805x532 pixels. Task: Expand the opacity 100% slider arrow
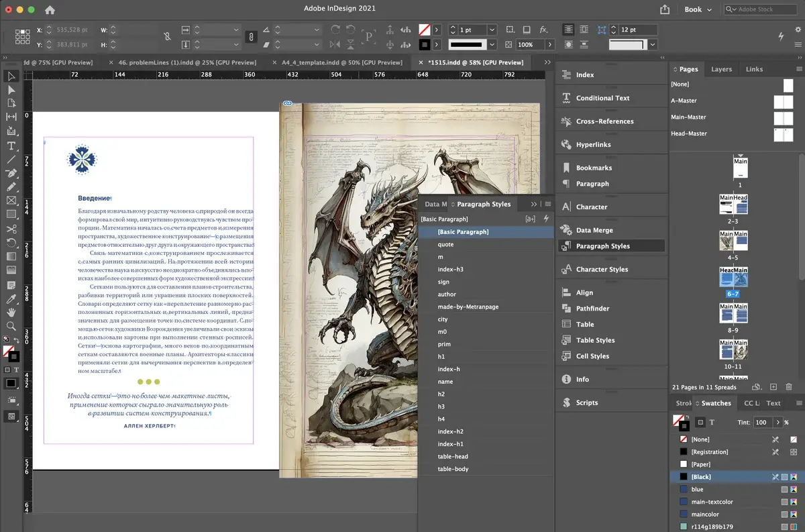point(550,44)
